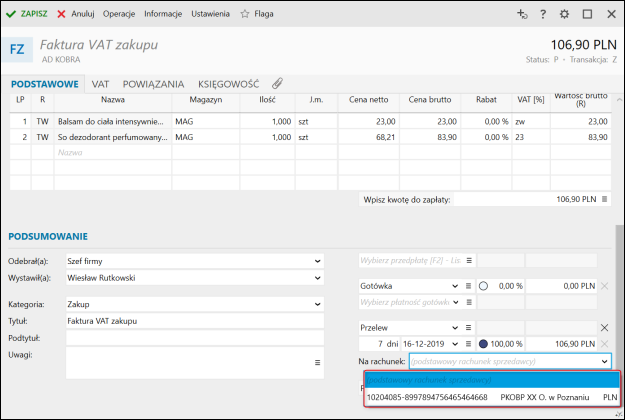This screenshot has width=625, height=420.
Task: Click the add-with-history plus icon
Action: pyautogui.click(x=522, y=14)
